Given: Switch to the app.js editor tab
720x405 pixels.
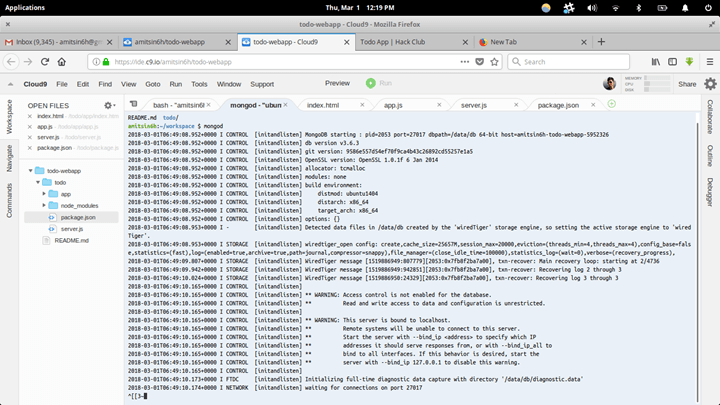Looking at the screenshot, I should pos(393,105).
